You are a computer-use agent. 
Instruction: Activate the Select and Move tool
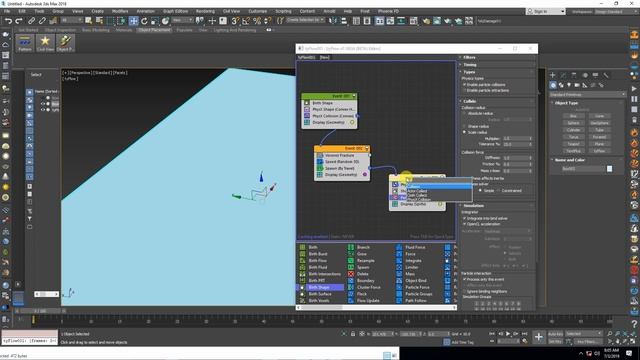coord(133,21)
